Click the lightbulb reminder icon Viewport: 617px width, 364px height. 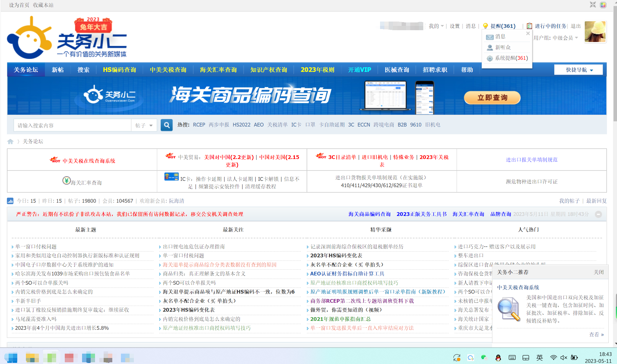[x=485, y=26]
